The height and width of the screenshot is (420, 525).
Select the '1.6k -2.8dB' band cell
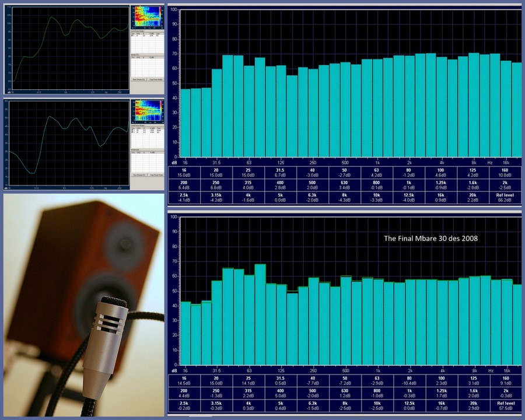(x=473, y=185)
